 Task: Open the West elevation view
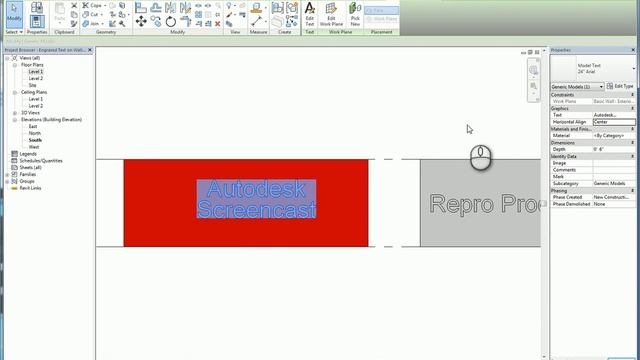[34, 147]
